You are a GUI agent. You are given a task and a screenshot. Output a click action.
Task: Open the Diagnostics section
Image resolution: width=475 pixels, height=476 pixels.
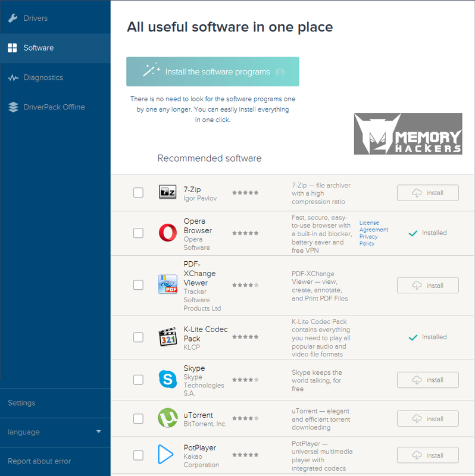(x=55, y=78)
